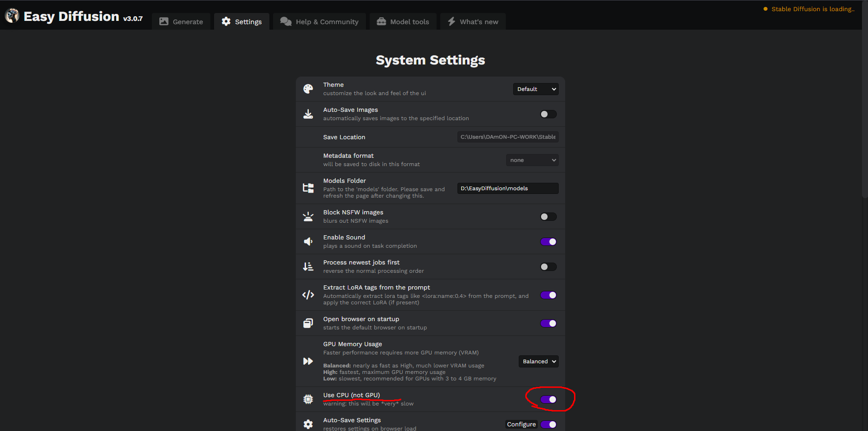Screen dimensions: 868x431
Task: Click the Configure button for Auto-Save Settings
Action: point(521,424)
